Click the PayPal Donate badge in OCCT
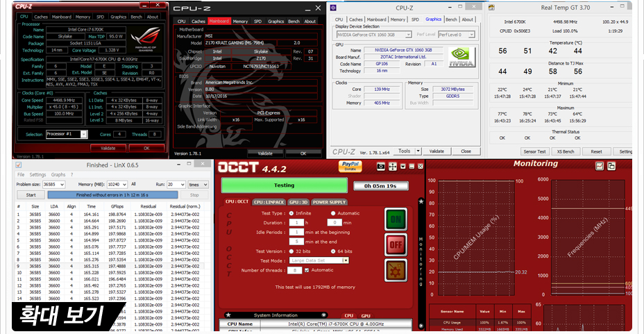 pyautogui.click(x=350, y=166)
